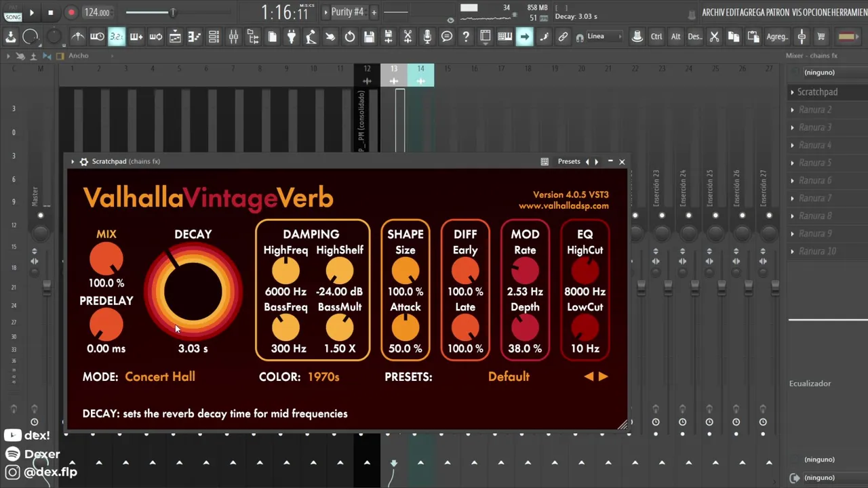Screen dimensions: 868x488
Task: Open MODE Concert Hall selector
Action: click(160, 377)
